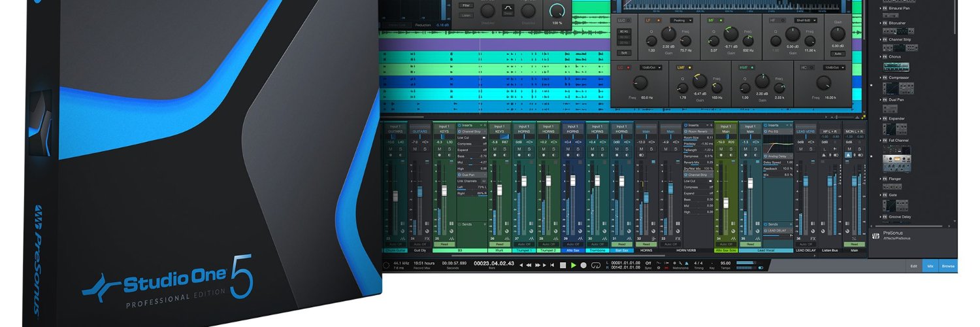Image resolution: width=980 pixels, height=327 pixels.
Task: Click the Fat Channel plugin thumbnail
Action: coord(896,159)
